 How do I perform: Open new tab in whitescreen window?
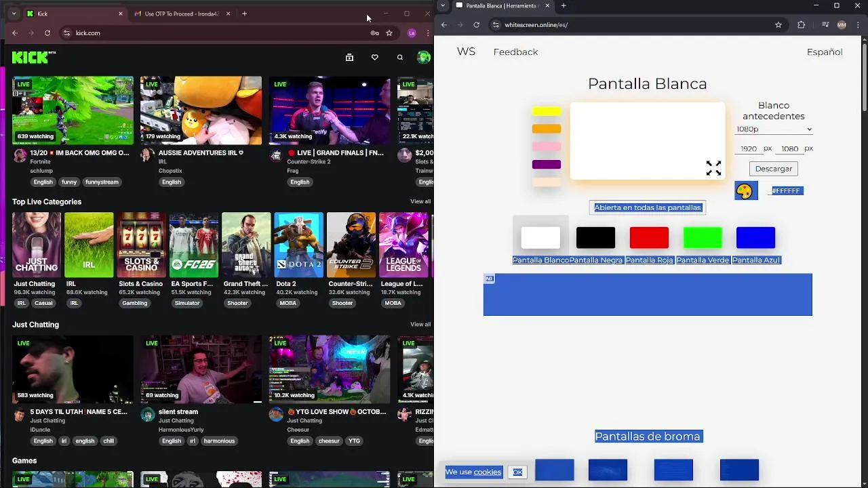point(564,6)
